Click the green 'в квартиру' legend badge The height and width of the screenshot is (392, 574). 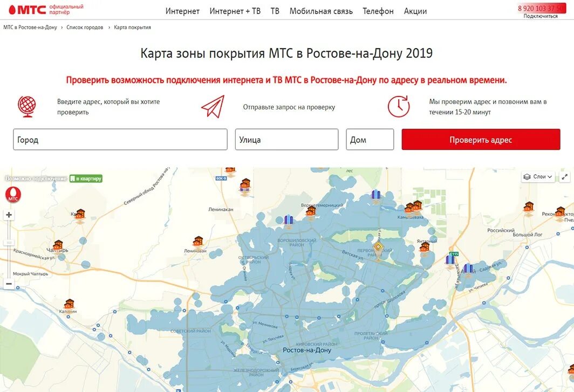click(86, 178)
